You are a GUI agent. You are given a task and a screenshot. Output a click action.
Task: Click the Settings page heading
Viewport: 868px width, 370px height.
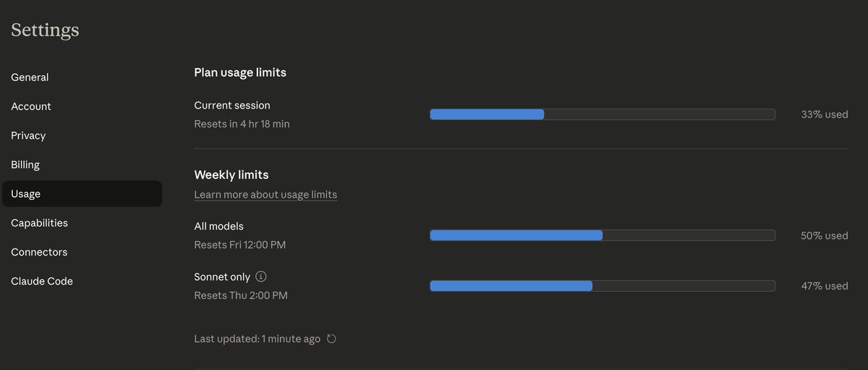point(45,30)
